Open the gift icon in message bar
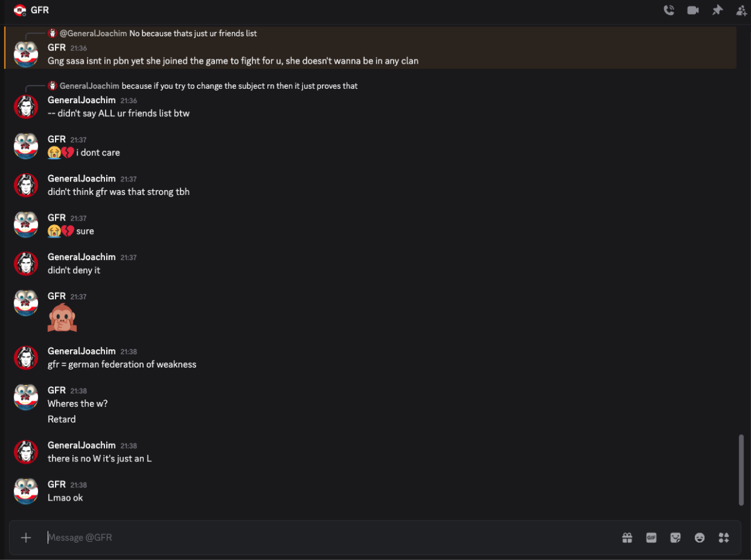The height and width of the screenshot is (560, 751). pos(627,537)
